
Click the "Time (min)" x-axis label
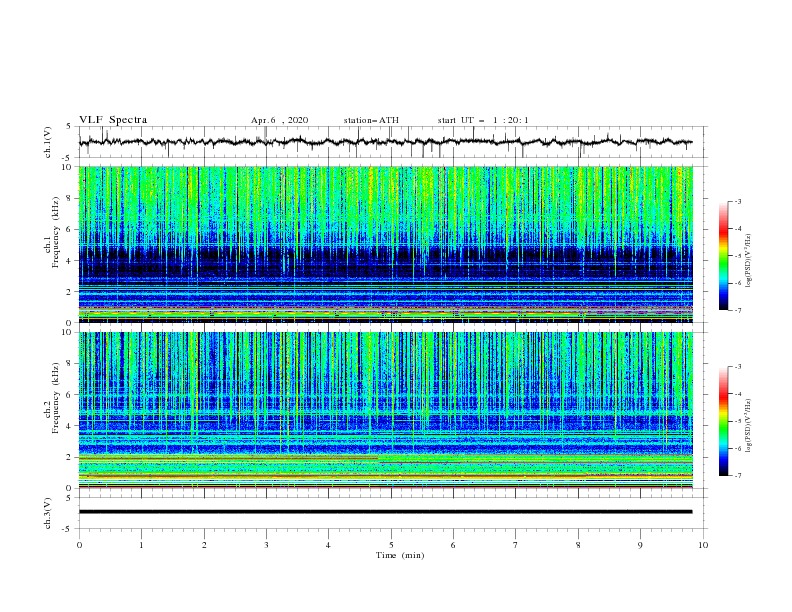(400, 555)
